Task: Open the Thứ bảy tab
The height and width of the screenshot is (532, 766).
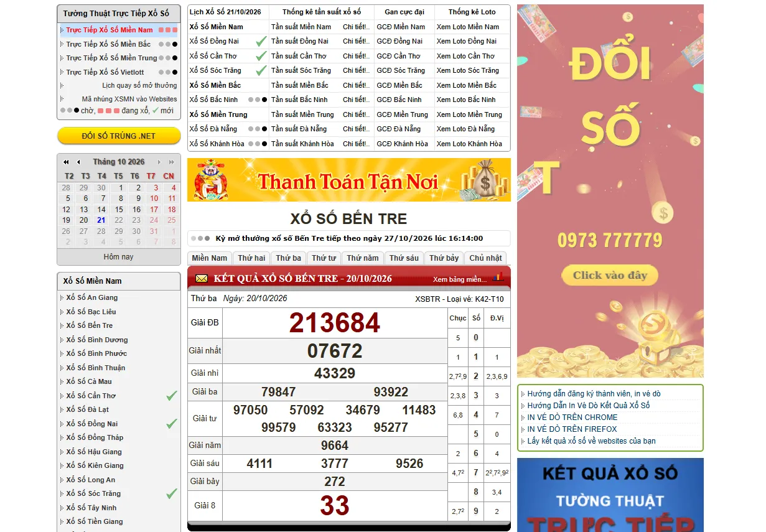Action: (444, 258)
